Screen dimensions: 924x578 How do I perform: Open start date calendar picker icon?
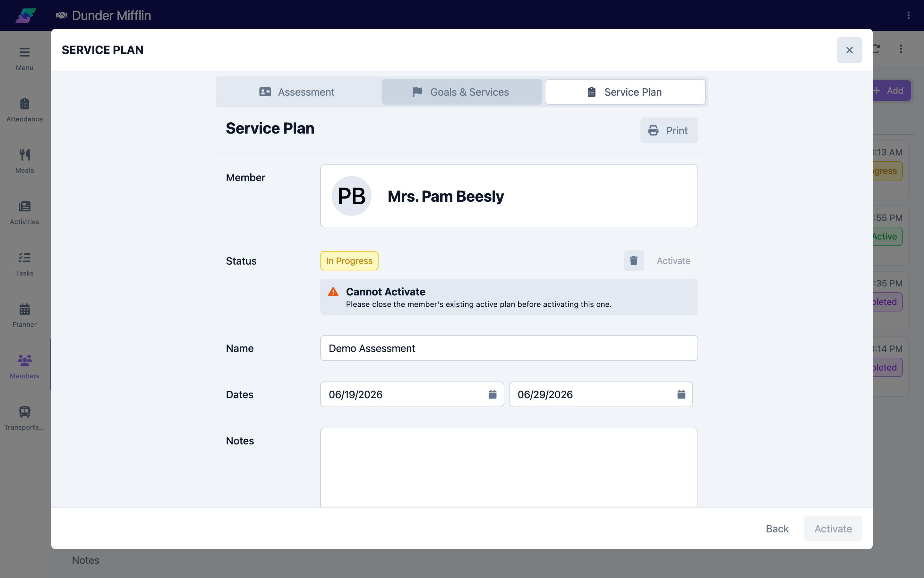pos(492,394)
